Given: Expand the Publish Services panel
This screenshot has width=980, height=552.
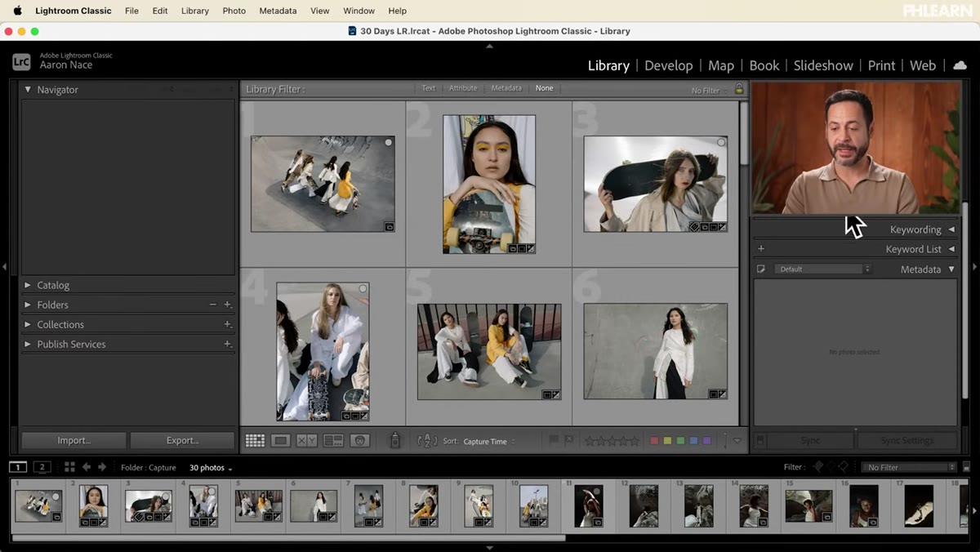Looking at the screenshot, I should (x=28, y=344).
